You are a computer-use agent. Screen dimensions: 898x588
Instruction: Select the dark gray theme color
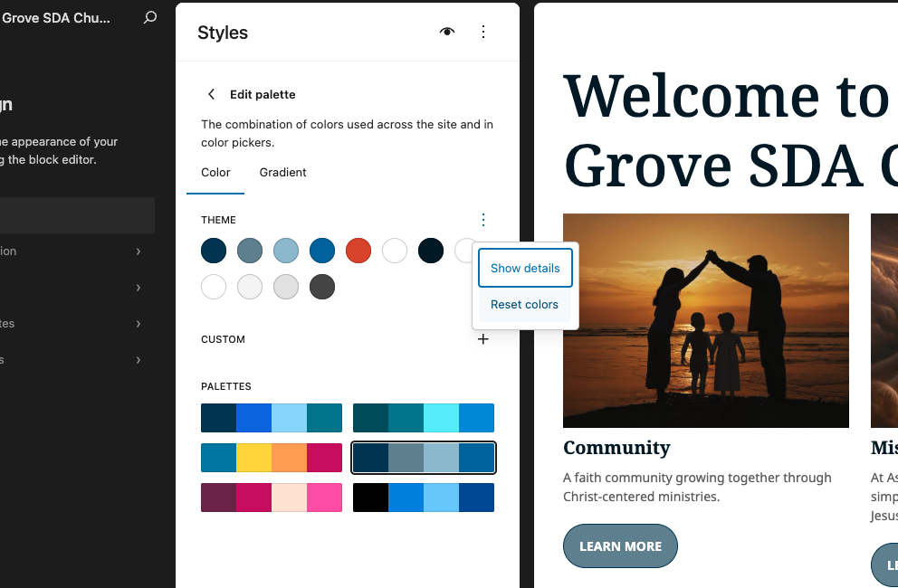pos(322,287)
